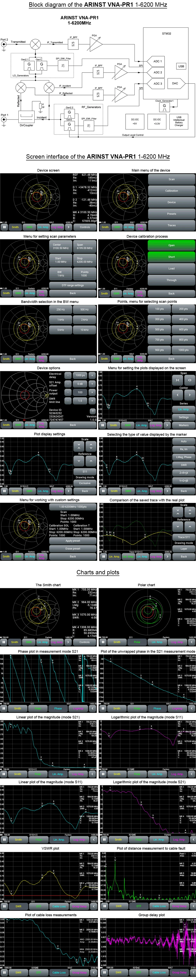Open Controls on the Device screen
196x980 pixels.
coord(85,227)
